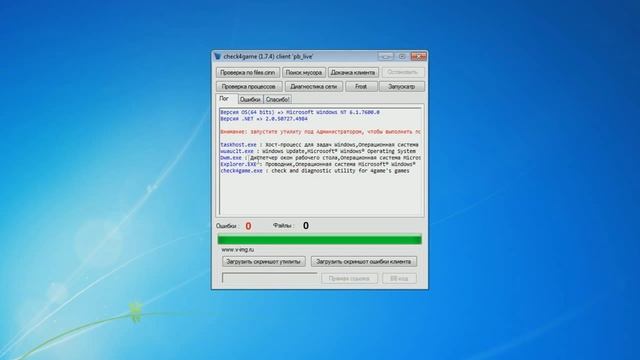
Task: Minimize the check4game window
Action: pyautogui.click(x=386, y=56)
